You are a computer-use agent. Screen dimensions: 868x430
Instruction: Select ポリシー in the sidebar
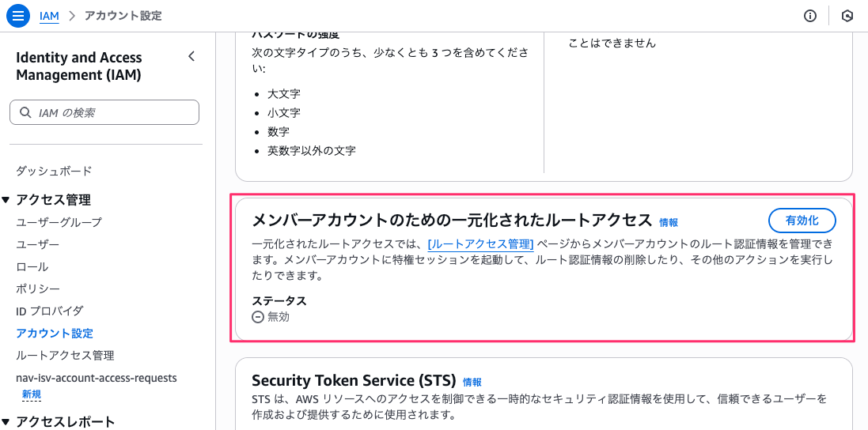point(38,289)
